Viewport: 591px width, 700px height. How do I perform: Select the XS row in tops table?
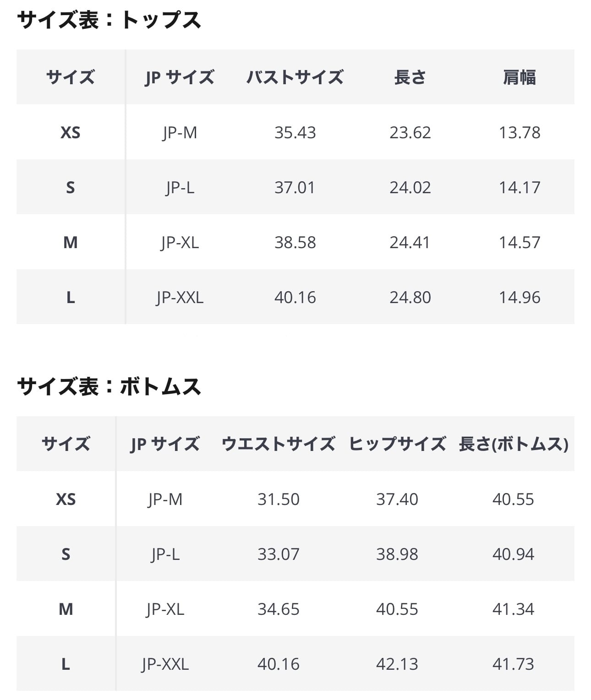(295, 132)
